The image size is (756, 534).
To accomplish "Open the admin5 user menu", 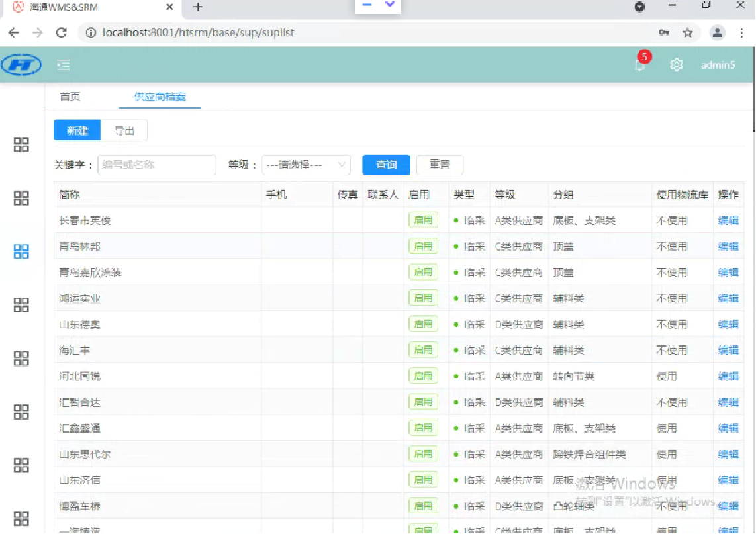I will pos(718,65).
